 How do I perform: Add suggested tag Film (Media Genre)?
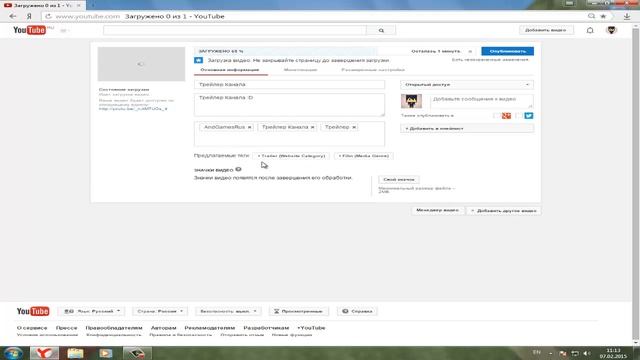363,156
